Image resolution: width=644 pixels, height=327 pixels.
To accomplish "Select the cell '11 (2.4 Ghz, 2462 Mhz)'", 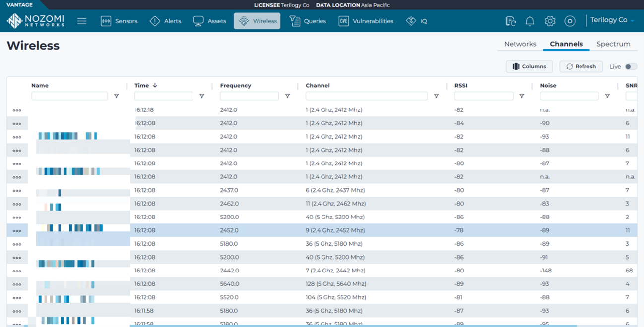I will pos(335,204).
